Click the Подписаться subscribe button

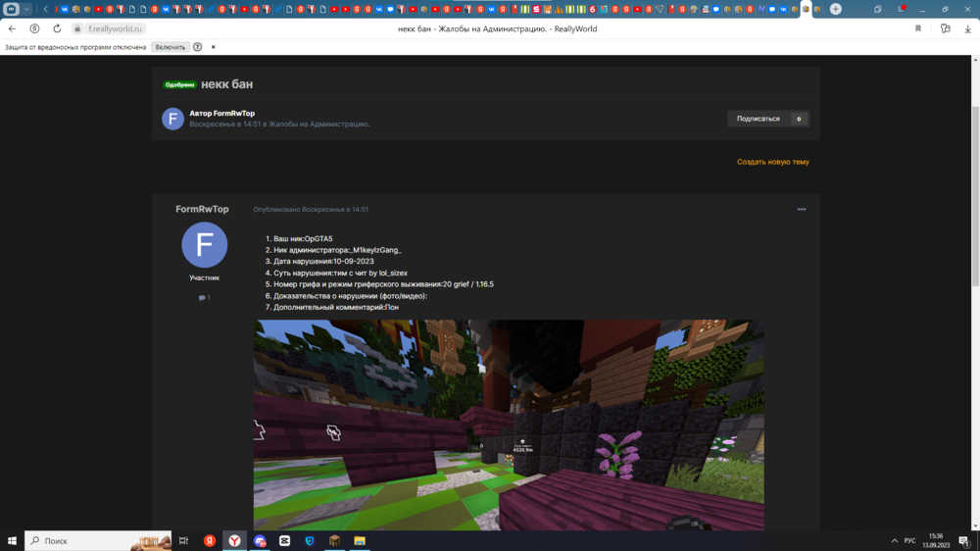[x=759, y=119]
